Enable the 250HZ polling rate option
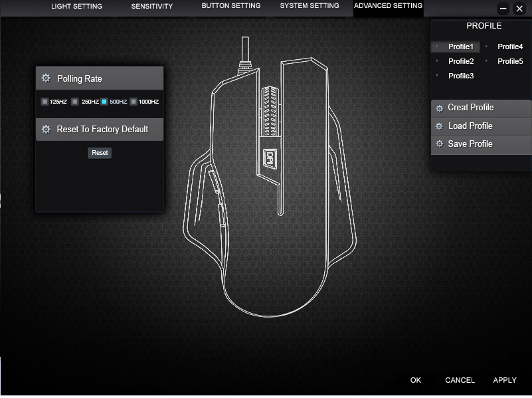The image size is (532, 398). click(75, 102)
